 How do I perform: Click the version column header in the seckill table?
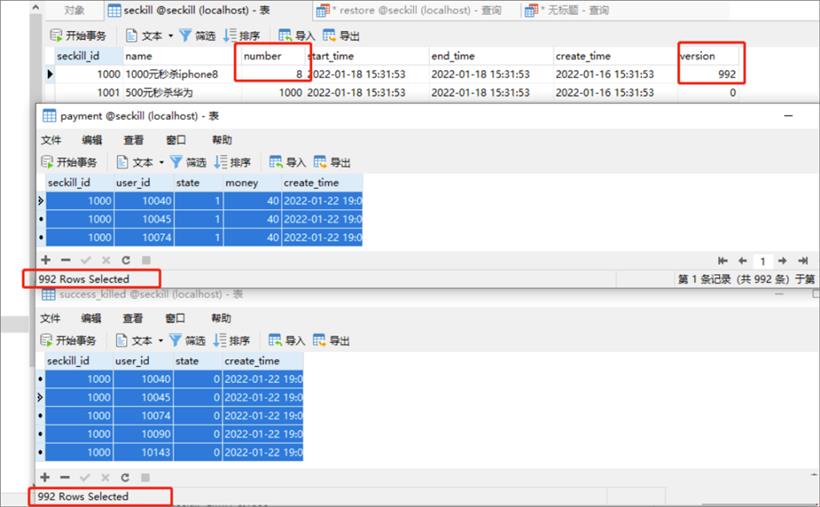click(708, 56)
